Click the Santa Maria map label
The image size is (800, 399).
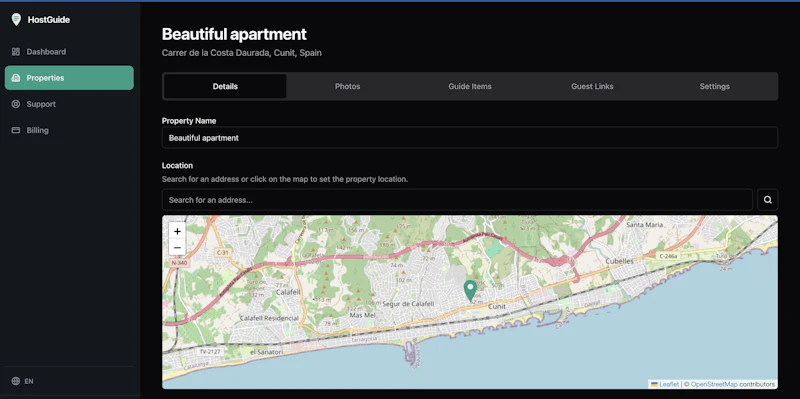click(644, 225)
